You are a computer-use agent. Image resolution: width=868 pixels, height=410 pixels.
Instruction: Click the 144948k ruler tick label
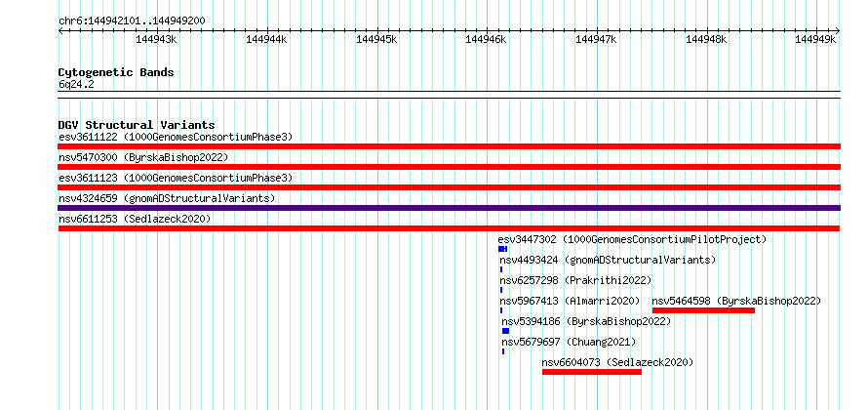pos(706,39)
